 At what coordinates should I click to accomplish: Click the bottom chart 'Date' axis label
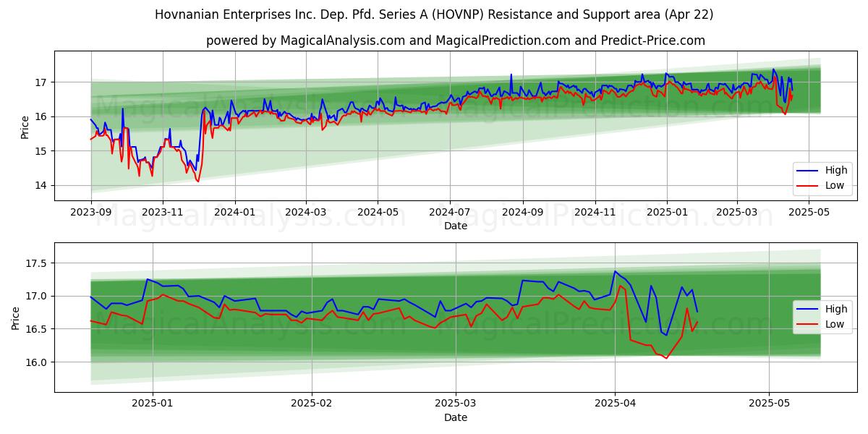(456, 417)
